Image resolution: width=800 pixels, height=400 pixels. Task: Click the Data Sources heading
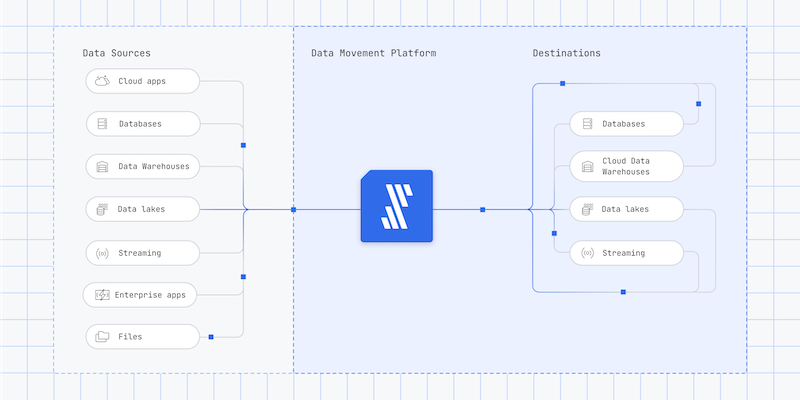116,53
